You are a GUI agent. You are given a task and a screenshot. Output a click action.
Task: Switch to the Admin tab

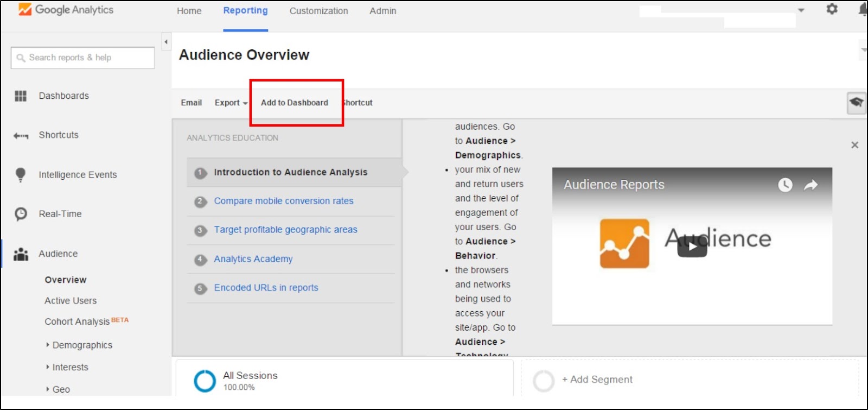coord(383,11)
